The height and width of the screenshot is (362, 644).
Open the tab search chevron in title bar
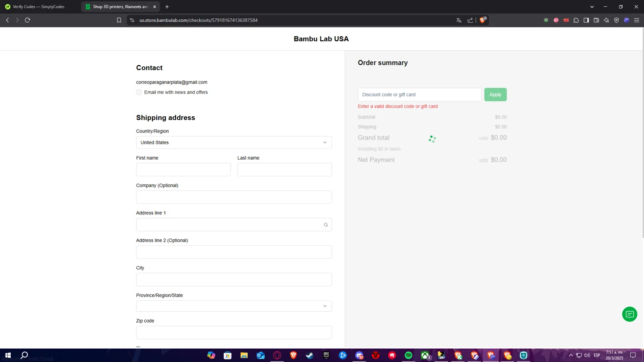(592, 7)
